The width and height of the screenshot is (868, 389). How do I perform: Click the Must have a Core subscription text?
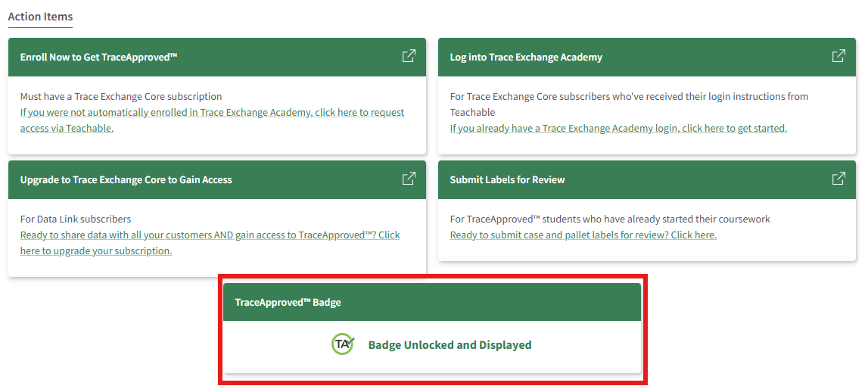click(121, 96)
